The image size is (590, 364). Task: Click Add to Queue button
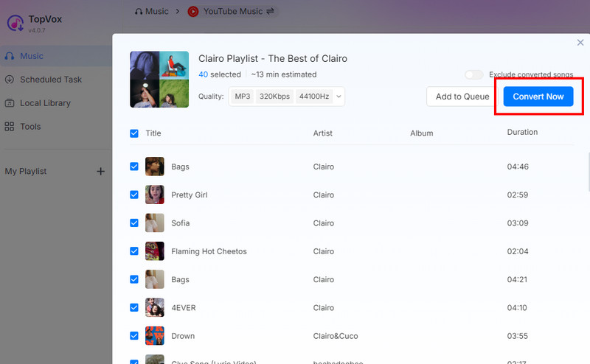pyautogui.click(x=462, y=97)
